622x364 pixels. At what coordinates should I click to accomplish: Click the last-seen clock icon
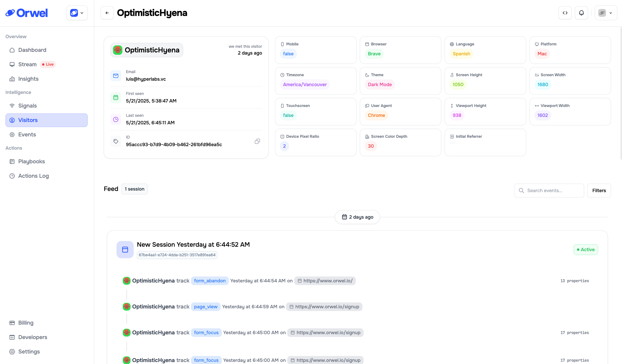(x=116, y=119)
